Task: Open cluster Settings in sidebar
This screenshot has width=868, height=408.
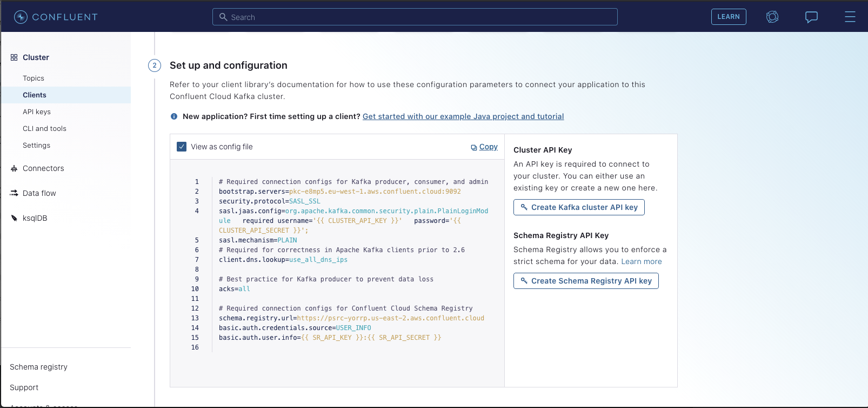Action: [36, 146]
